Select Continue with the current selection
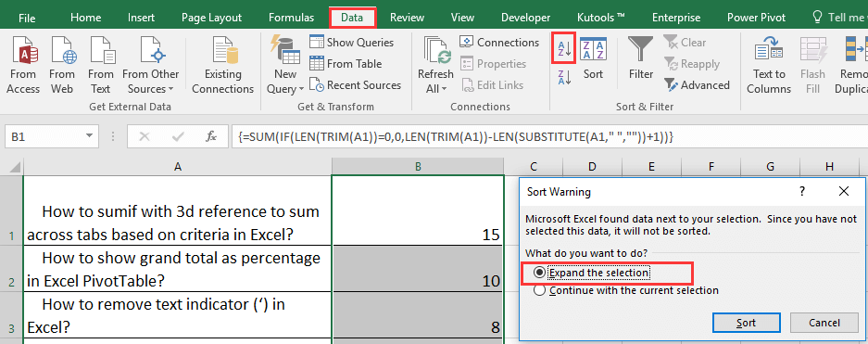 [x=626, y=290]
